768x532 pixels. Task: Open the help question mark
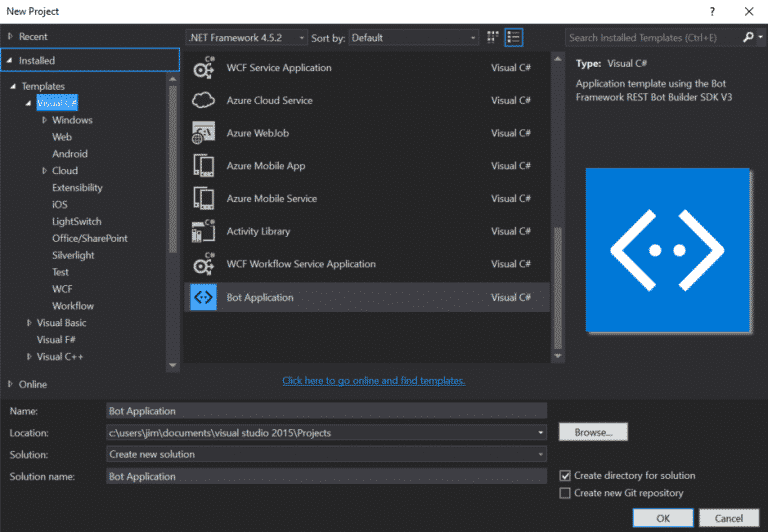[x=712, y=11]
